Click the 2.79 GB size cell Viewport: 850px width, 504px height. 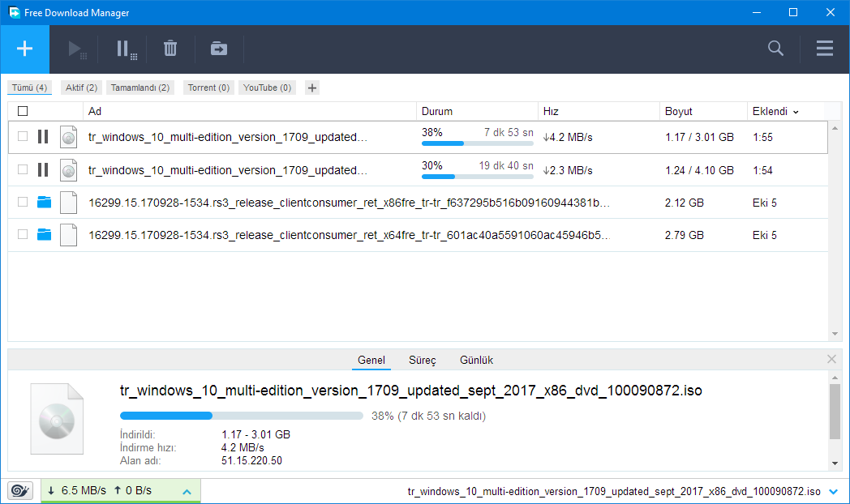pos(684,236)
